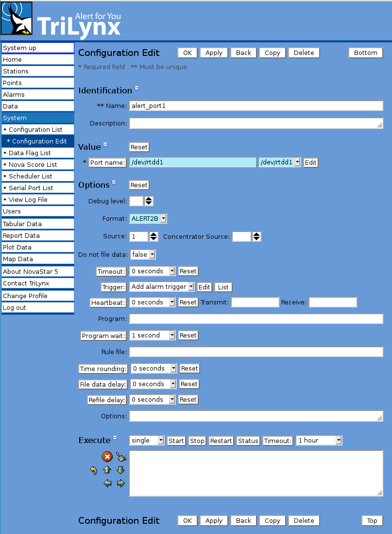
Task: Click into the Heartbeat Transmit field
Action: 255,302
